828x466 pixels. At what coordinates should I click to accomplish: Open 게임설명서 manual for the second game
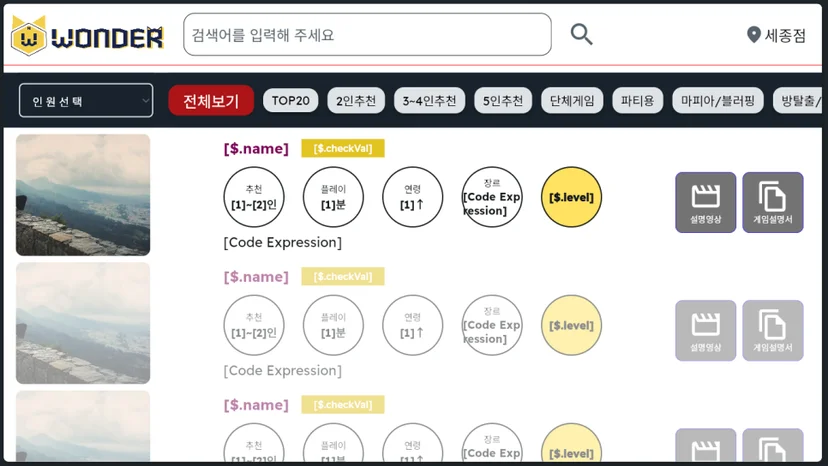(773, 331)
